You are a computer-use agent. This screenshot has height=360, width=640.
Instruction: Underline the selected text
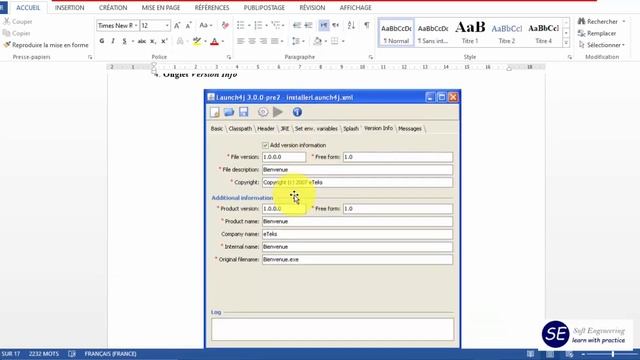coord(124,41)
